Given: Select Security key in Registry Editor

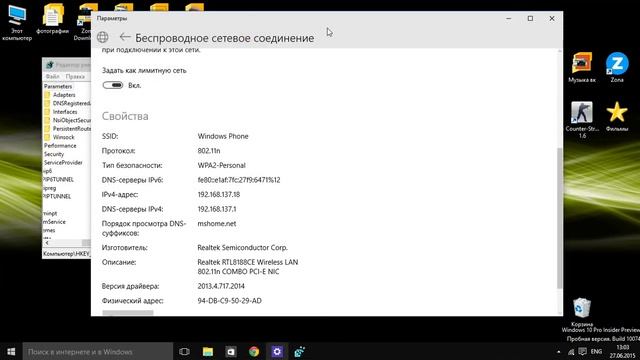Looking at the screenshot, I should pos(54,154).
